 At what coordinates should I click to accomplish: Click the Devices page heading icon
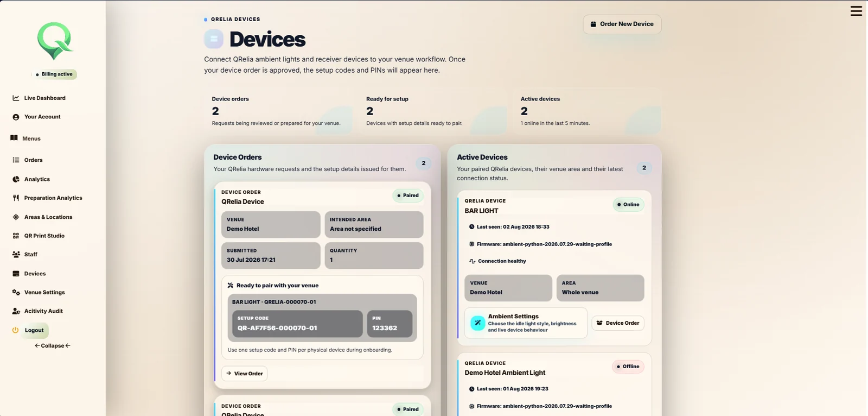pyautogui.click(x=214, y=39)
